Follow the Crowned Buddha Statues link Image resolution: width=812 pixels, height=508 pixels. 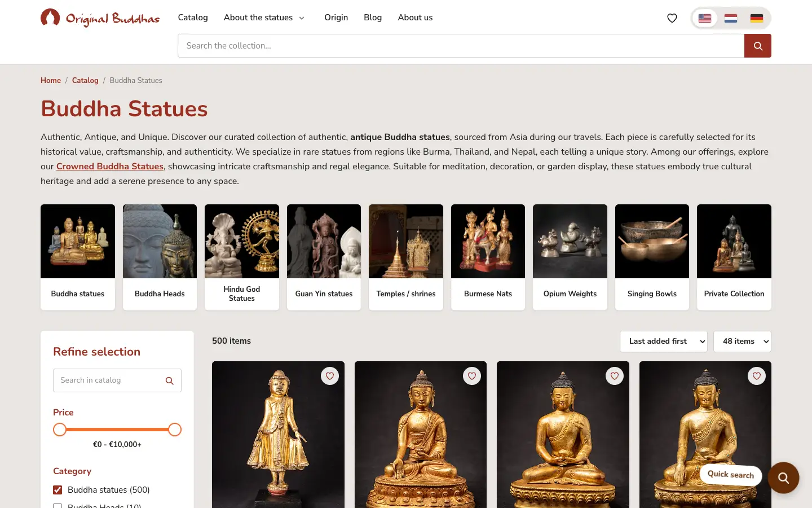pyautogui.click(x=110, y=167)
